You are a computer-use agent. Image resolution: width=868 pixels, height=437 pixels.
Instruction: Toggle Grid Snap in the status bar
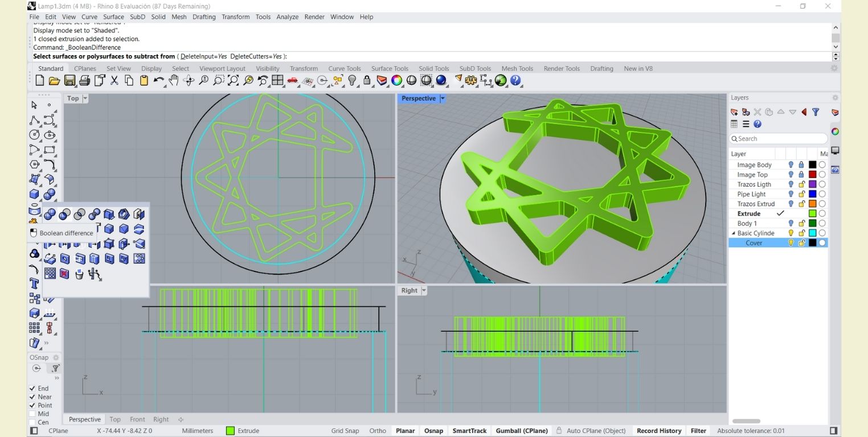coord(345,431)
